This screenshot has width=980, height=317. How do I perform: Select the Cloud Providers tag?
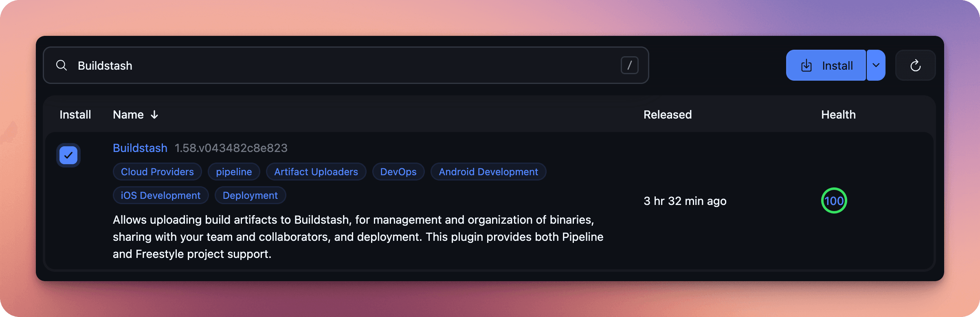(157, 172)
